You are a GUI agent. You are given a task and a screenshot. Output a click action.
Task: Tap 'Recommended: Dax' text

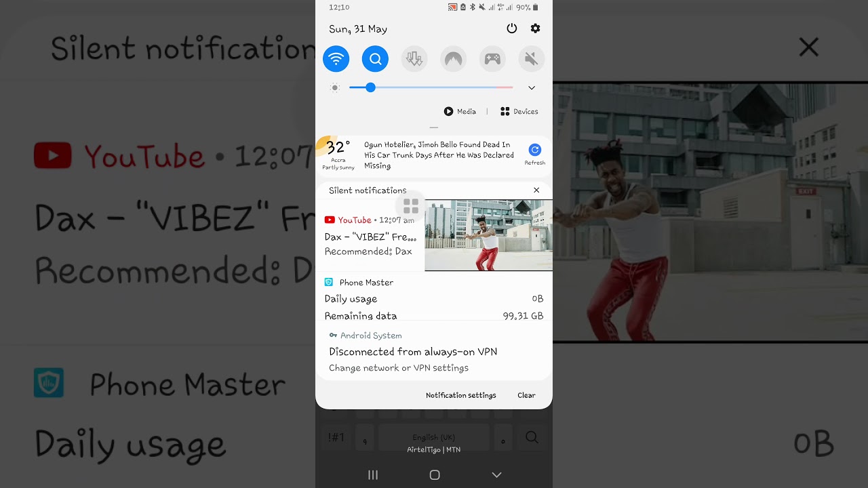(x=368, y=251)
